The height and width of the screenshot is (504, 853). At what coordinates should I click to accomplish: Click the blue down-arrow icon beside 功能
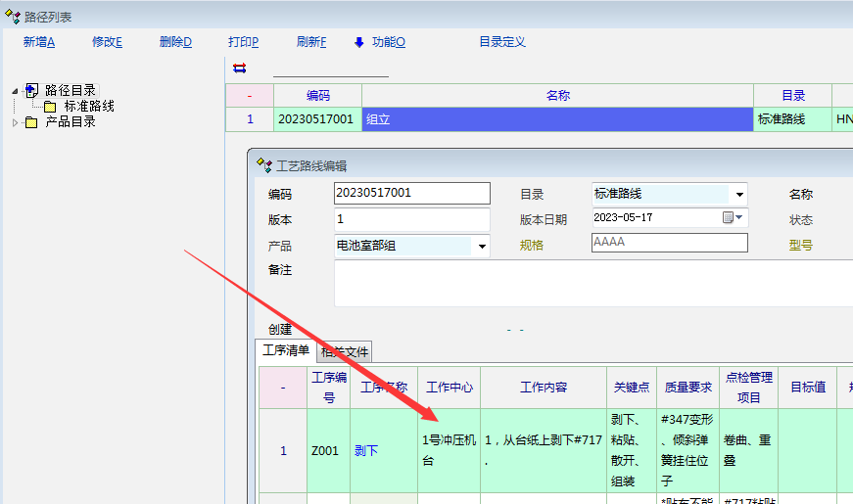click(359, 42)
